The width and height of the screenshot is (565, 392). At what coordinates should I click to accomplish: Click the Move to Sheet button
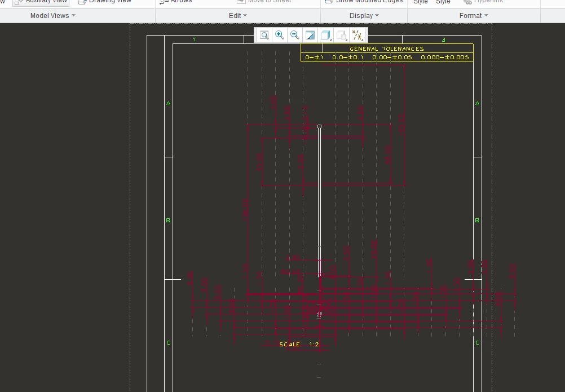pos(264,2)
